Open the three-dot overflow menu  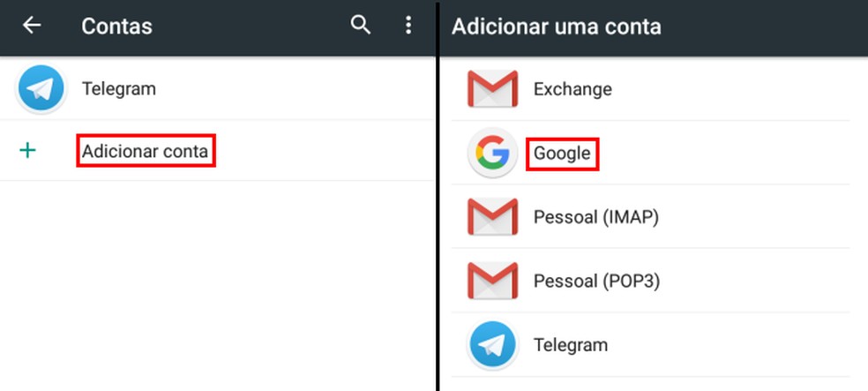point(408,26)
